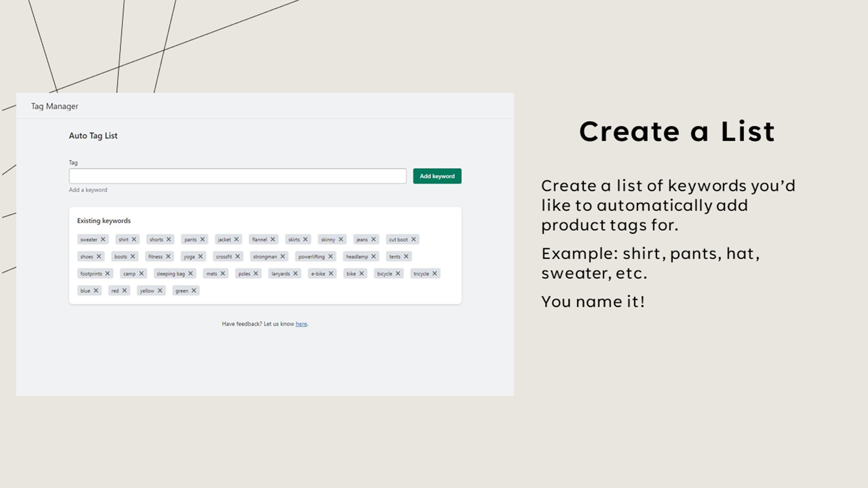Image resolution: width=868 pixels, height=488 pixels.
Task: Click the Existing keywords label
Action: 104,221
